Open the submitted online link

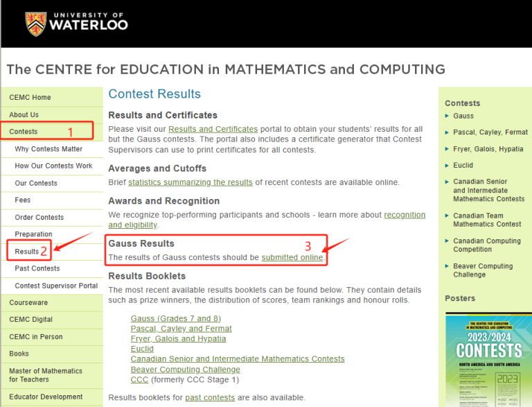(x=292, y=257)
